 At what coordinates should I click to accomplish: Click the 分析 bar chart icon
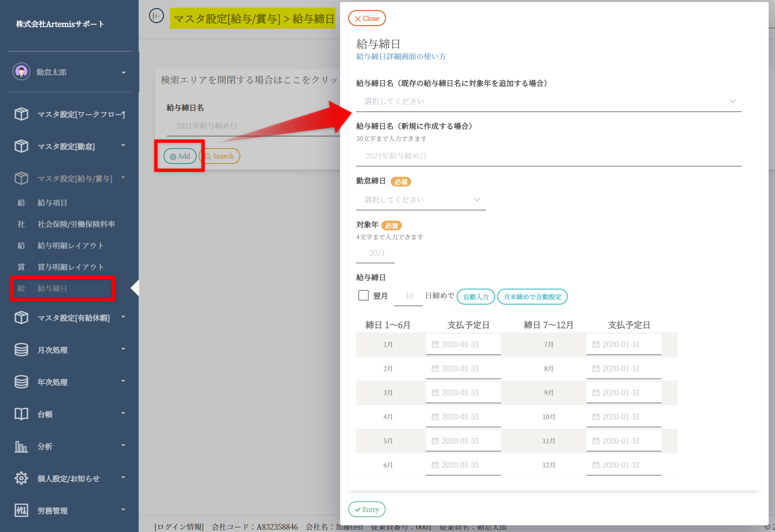pyautogui.click(x=21, y=446)
